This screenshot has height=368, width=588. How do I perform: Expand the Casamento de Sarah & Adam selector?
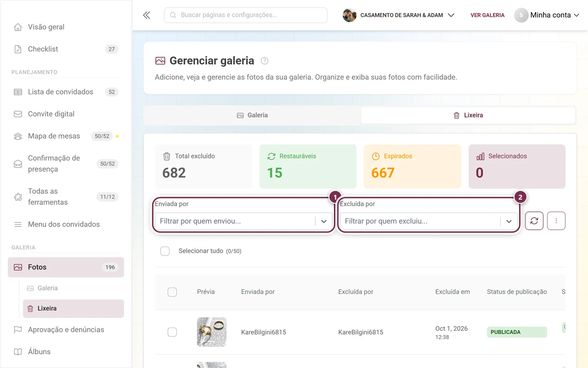coord(399,15)
